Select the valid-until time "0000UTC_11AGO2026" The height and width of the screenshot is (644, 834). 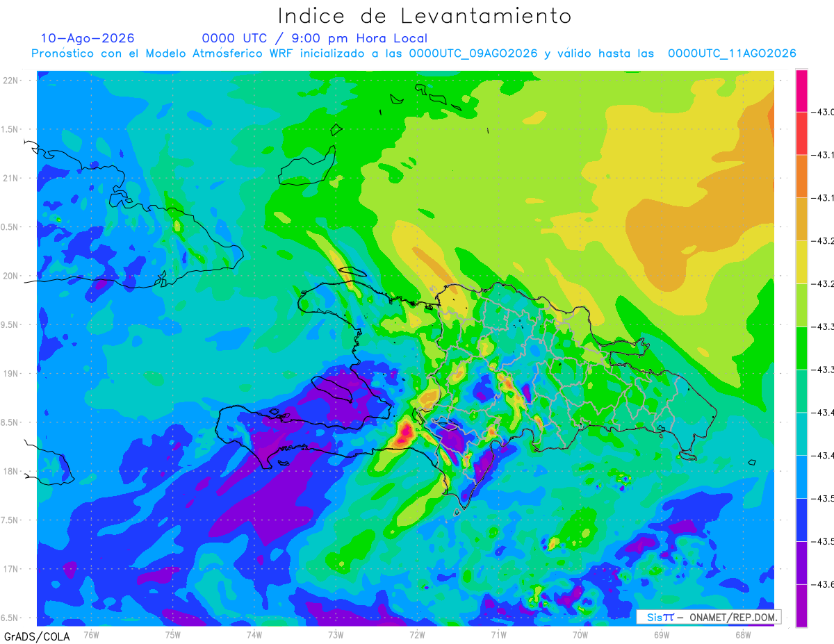(732, 53)
